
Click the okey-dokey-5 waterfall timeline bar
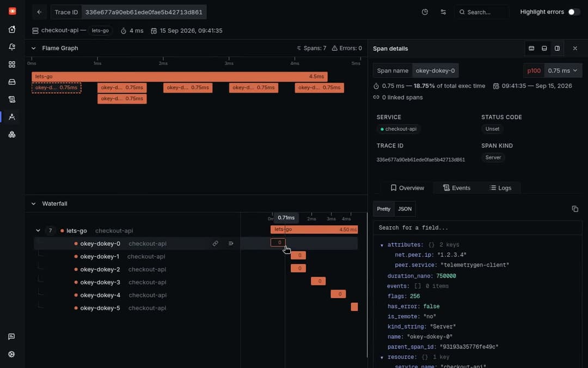pyautogui.click(x=354, y=307)
